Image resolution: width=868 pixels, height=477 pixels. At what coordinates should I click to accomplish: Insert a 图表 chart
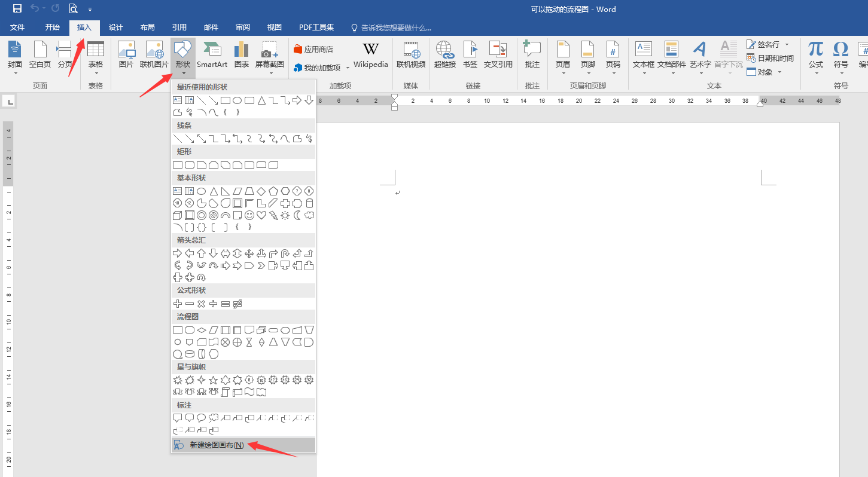(x=242, y=54)
